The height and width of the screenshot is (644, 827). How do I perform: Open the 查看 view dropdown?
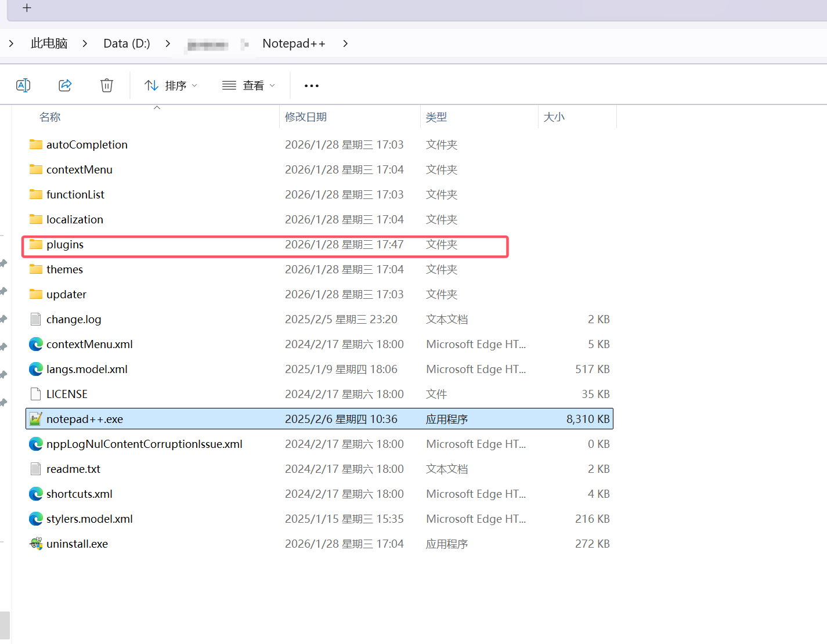point(248,85)
